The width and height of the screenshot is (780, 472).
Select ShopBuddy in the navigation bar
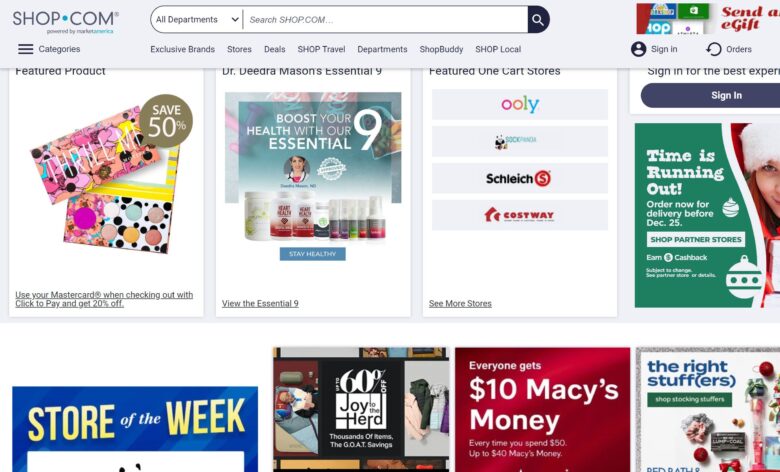point(441,49)
